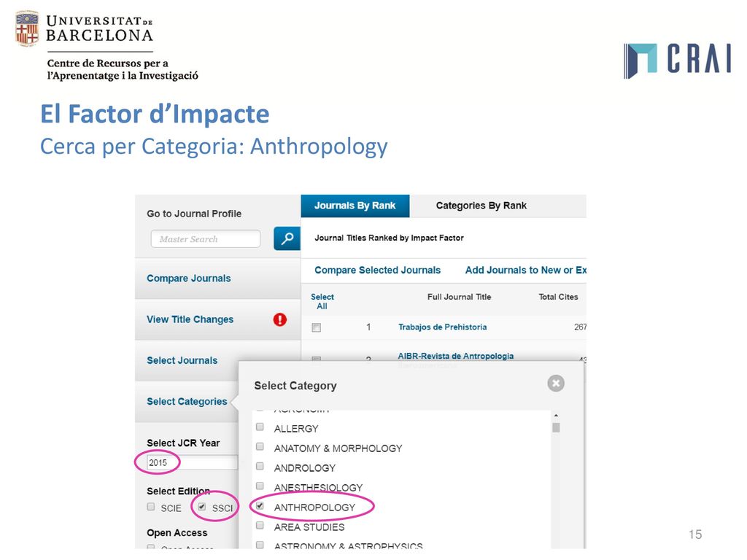This screenshot has width=747, height=560.
Task: Click the Full Journal Title column header
Action: (460, 297)
